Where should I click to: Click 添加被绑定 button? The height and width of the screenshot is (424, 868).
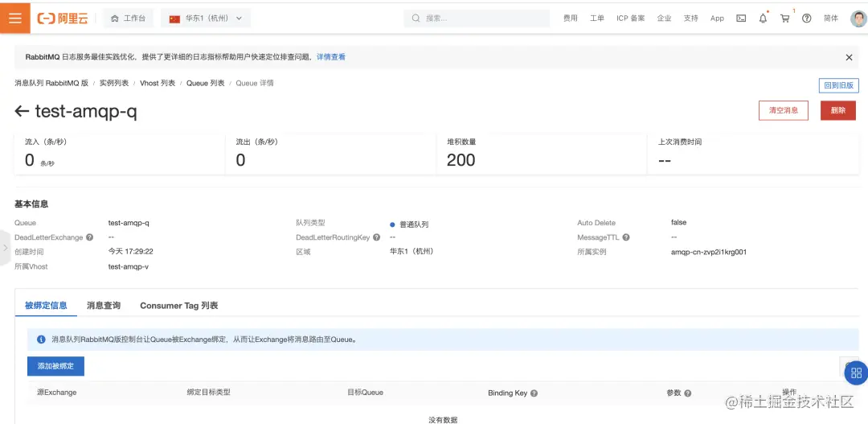pyautogui.click(x=56, y=366)
